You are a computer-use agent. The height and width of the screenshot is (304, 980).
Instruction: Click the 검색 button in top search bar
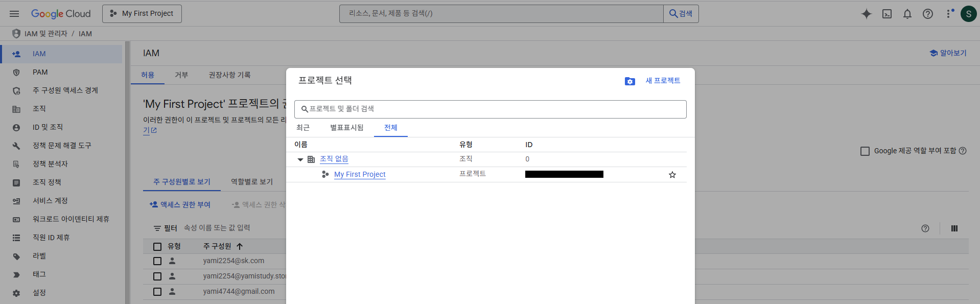pos(681,14)
